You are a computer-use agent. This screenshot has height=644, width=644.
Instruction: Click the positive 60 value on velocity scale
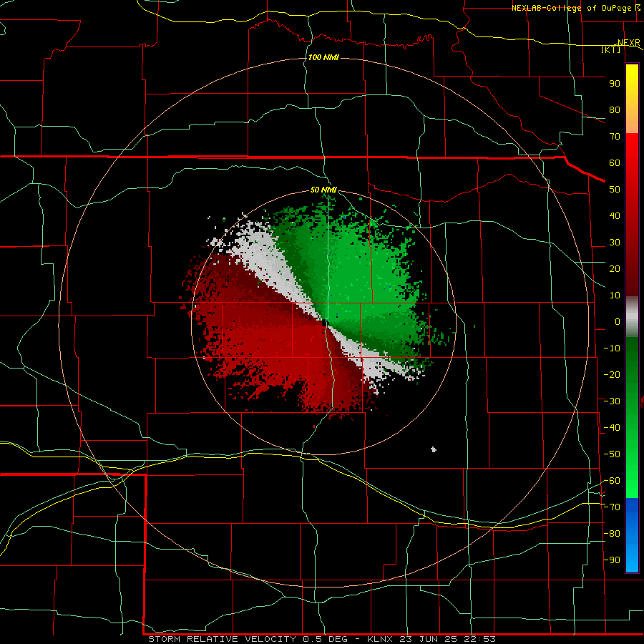click(615, 163)
